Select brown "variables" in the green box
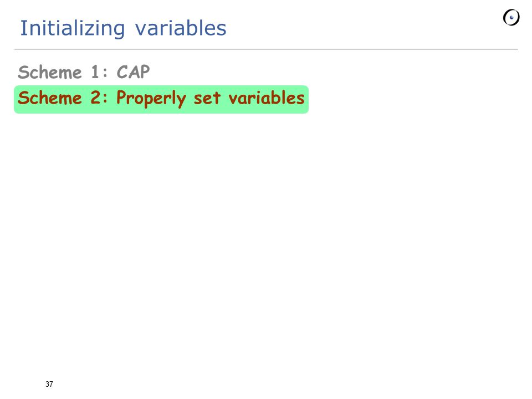The height and width of the screenshot is (399, 532). [x=267, y=98]
